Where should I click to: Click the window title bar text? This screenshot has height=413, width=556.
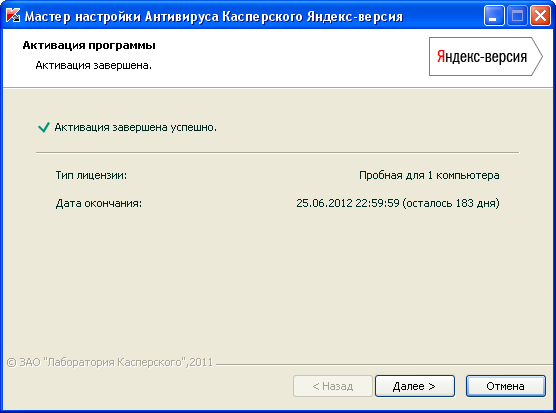coord(213,17)
